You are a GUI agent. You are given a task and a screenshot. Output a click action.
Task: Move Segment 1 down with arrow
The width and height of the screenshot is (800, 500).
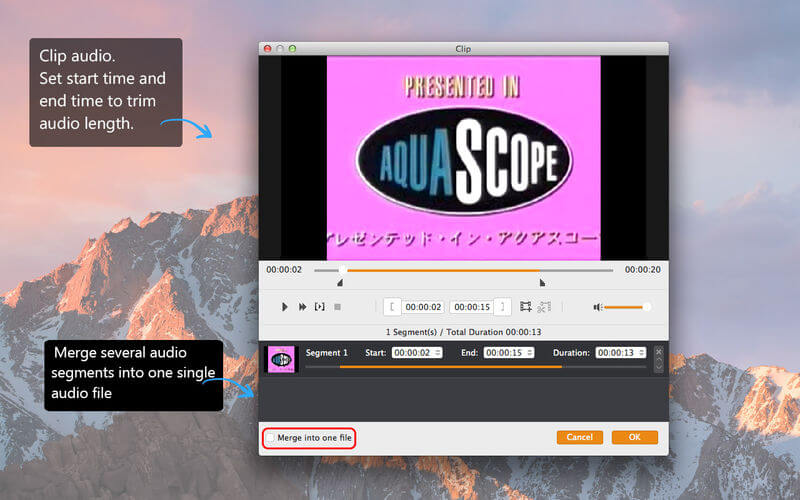(x=659, y=367)
